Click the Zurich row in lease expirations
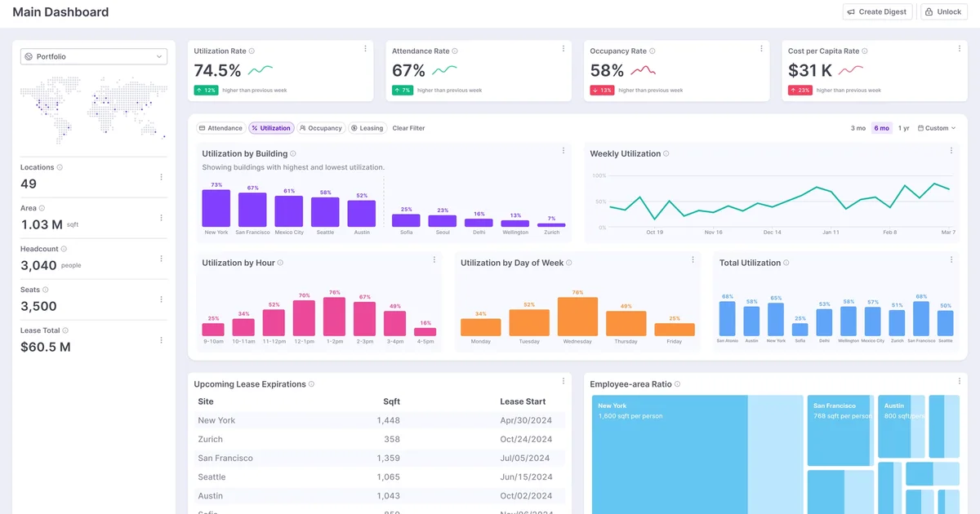This screenshot has height=514, width=980. 380,439
